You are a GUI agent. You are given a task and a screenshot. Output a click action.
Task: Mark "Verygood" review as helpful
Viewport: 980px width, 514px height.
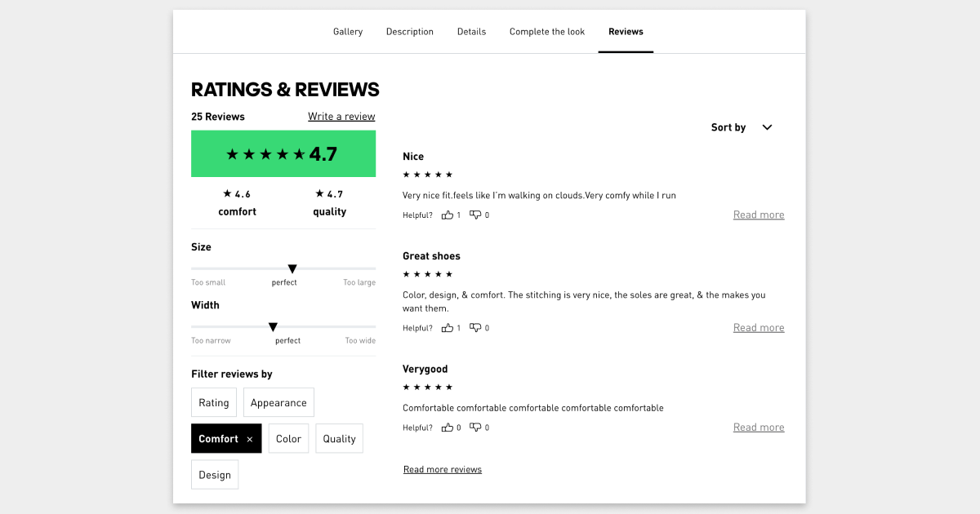coord(448,428)
